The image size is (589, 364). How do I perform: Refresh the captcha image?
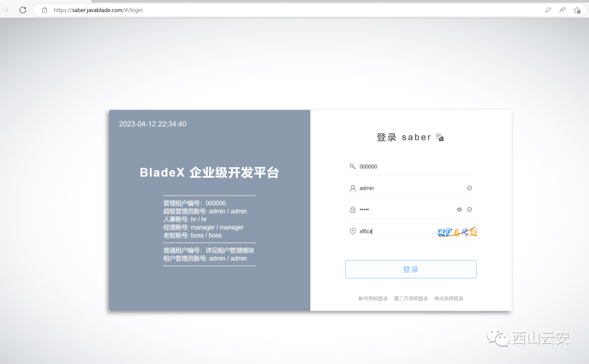tap(457, 232)
